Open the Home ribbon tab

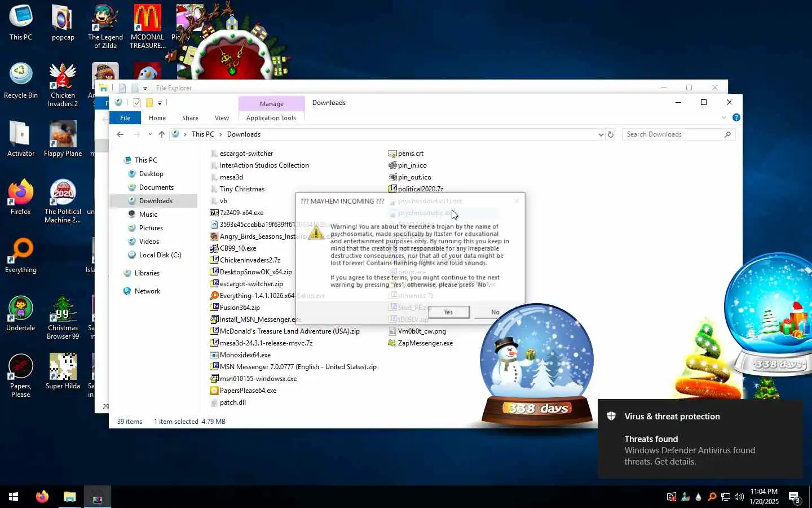(x=157, y=118)
